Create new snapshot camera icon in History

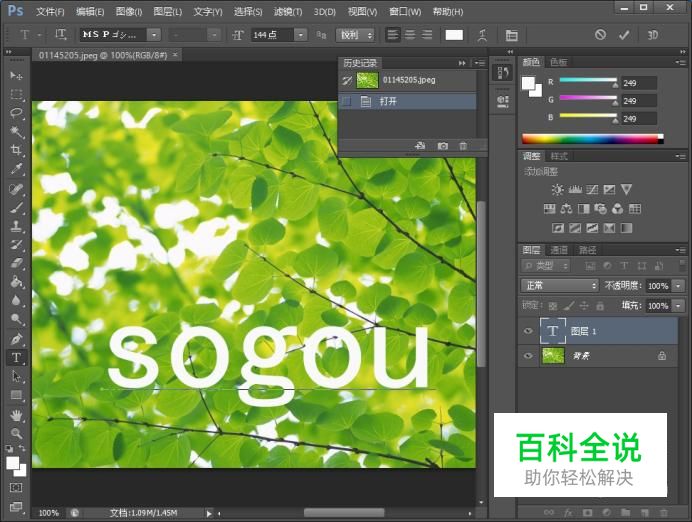tap(443, 146)
